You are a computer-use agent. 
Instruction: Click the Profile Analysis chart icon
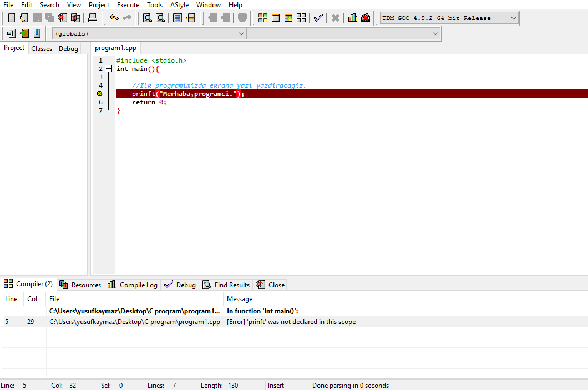[x=353, y=18]
